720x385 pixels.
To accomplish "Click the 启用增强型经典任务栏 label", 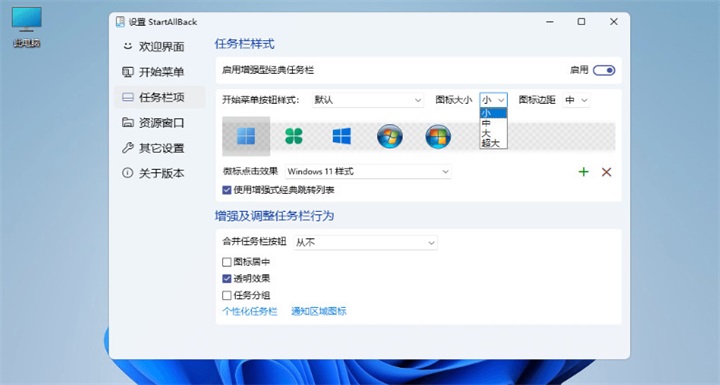I will click(268, 70).
